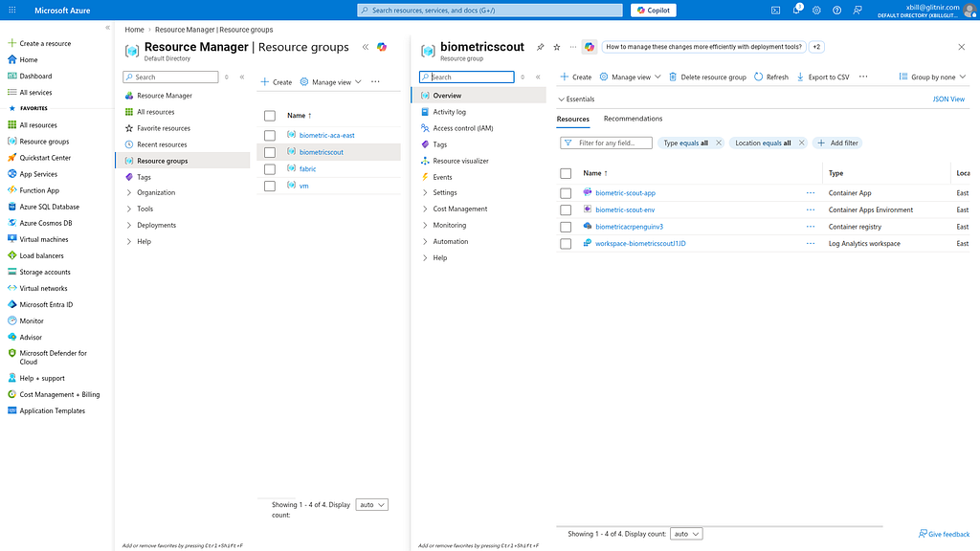Check the biometric-aca-east resource group box

(269, 136)
